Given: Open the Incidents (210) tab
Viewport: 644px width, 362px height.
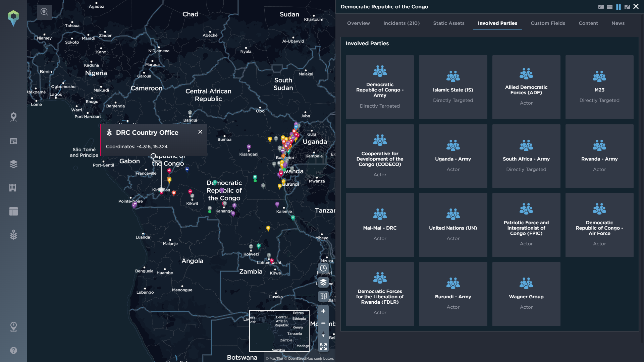Looking at the screenshot, I should point(401,23).
